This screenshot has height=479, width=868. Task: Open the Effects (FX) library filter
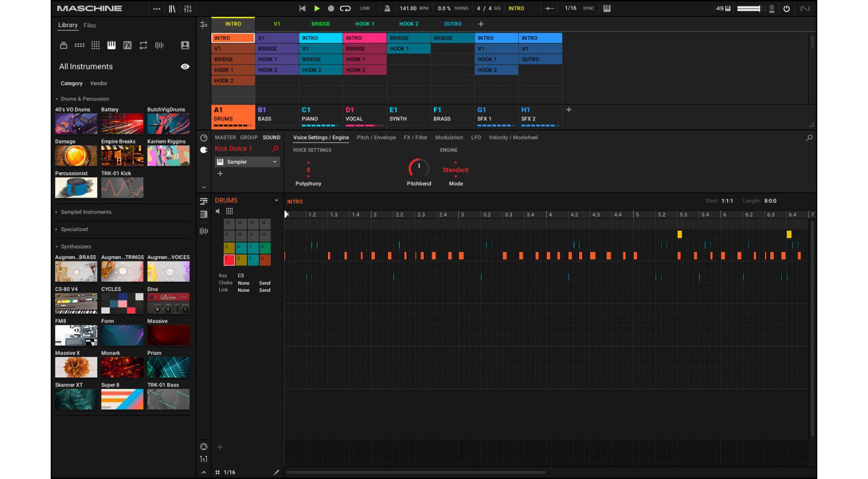point(127,46)
